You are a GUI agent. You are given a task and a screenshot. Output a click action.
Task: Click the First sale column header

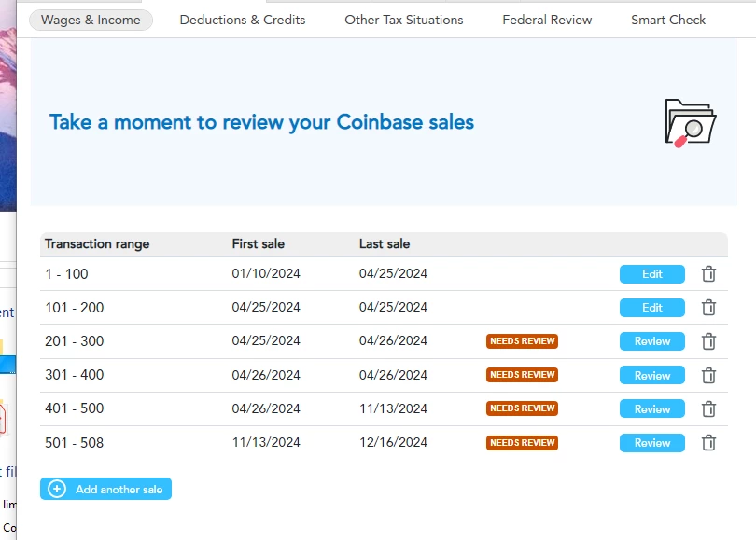click(258, 243)
